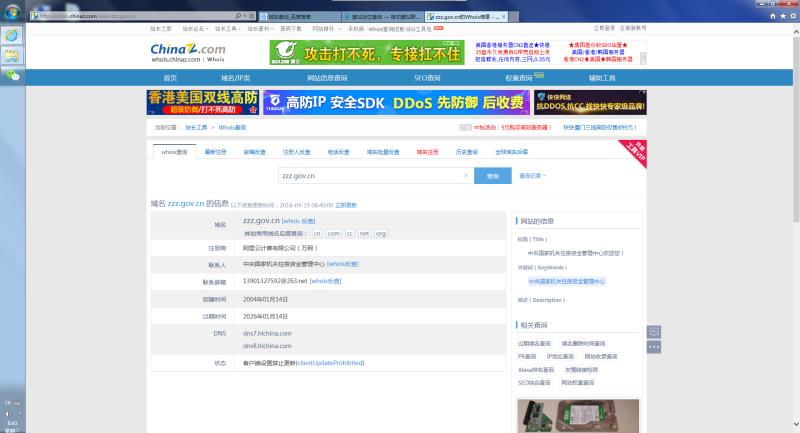The height and width of the screenshot is (433, 800).
Task: Expand the 站长素材 top menu dropdown
Action: point(260,29)
